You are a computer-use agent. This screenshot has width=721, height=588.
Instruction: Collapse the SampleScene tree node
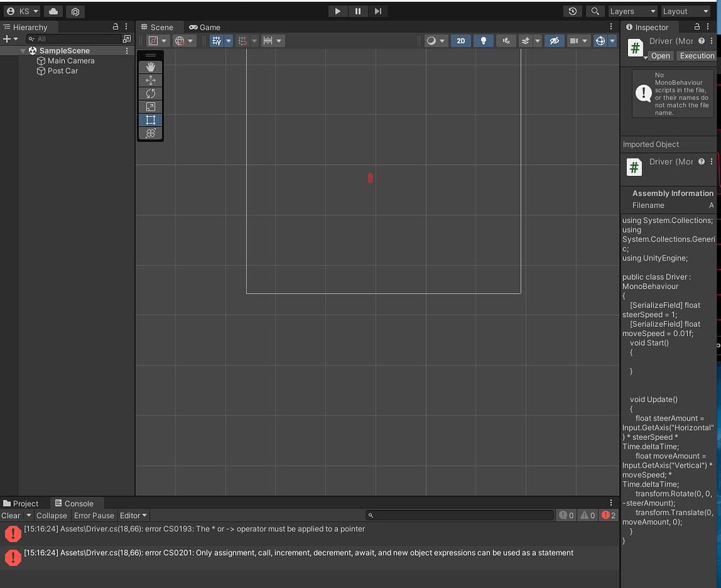pyautogui.click(x=23, y=51)
